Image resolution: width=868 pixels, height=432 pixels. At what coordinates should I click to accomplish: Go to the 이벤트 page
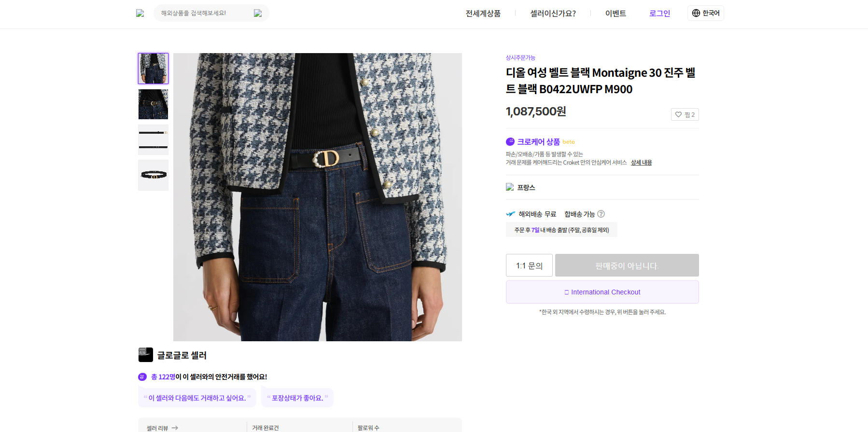616,14
